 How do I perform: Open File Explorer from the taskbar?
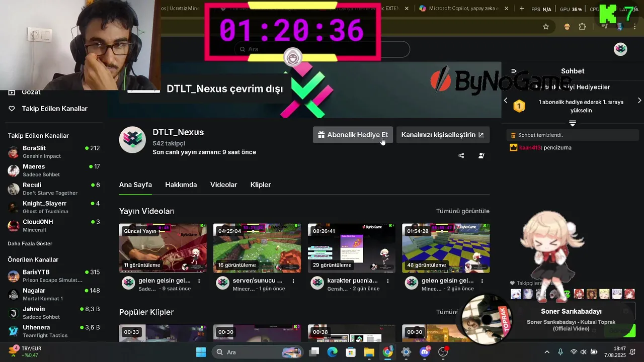coord(369,352)
